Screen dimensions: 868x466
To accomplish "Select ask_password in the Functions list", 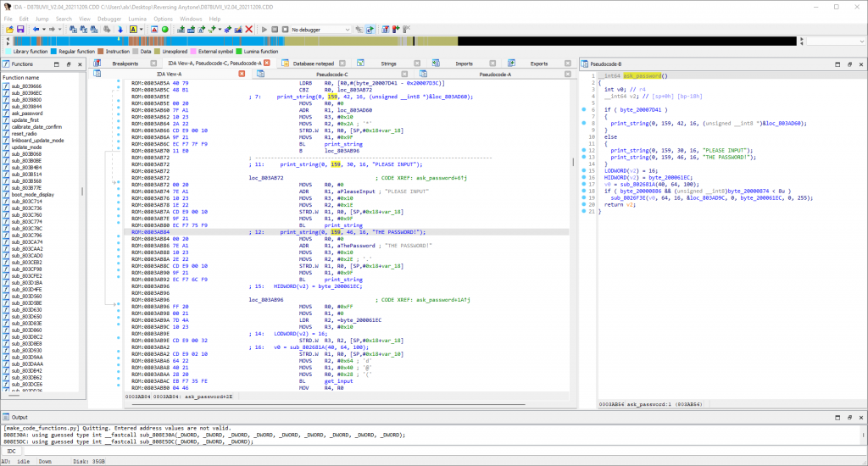I will point(27,113).
